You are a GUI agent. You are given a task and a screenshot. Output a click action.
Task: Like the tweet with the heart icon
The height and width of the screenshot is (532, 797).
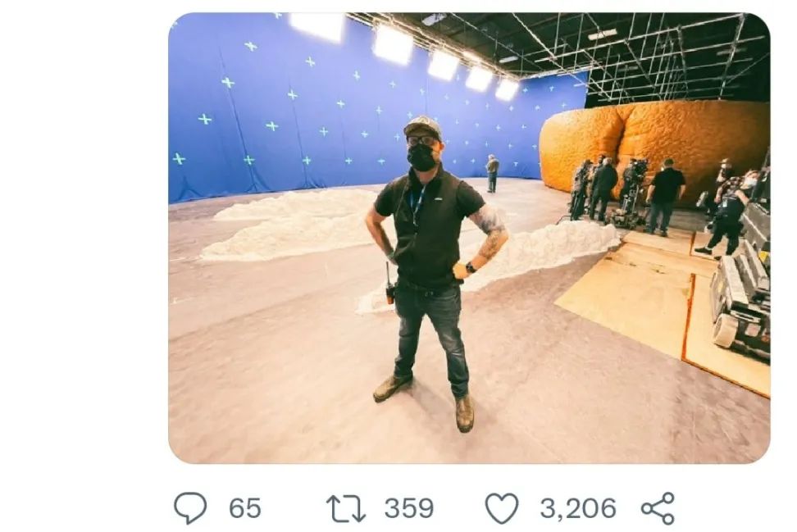pyautogui.click(x=502, y=508)
